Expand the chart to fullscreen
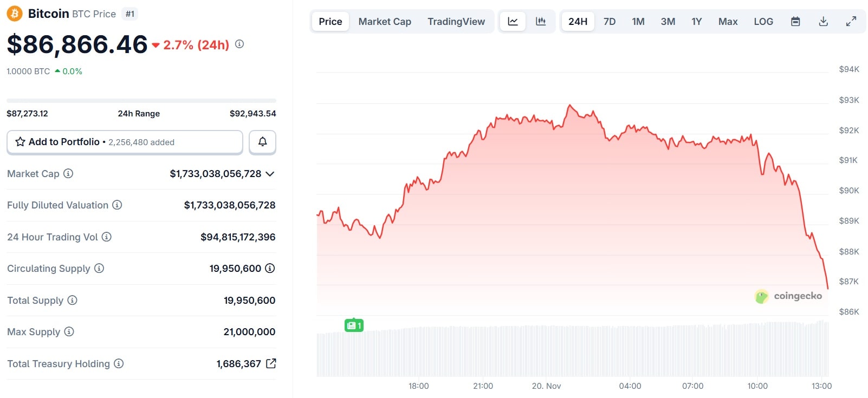 [850, 21]
